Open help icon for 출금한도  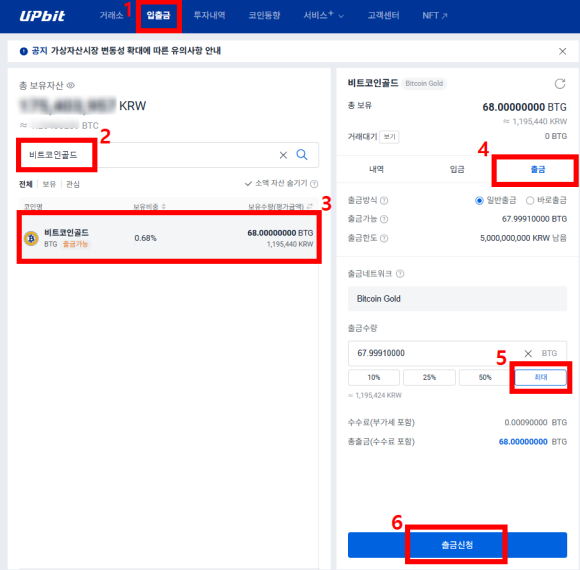384,238
